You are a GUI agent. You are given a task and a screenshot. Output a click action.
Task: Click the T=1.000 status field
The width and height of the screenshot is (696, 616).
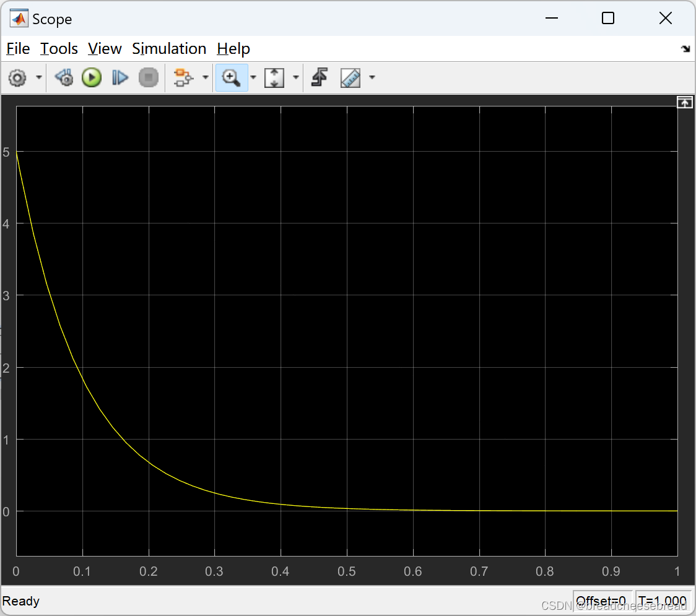663,601
